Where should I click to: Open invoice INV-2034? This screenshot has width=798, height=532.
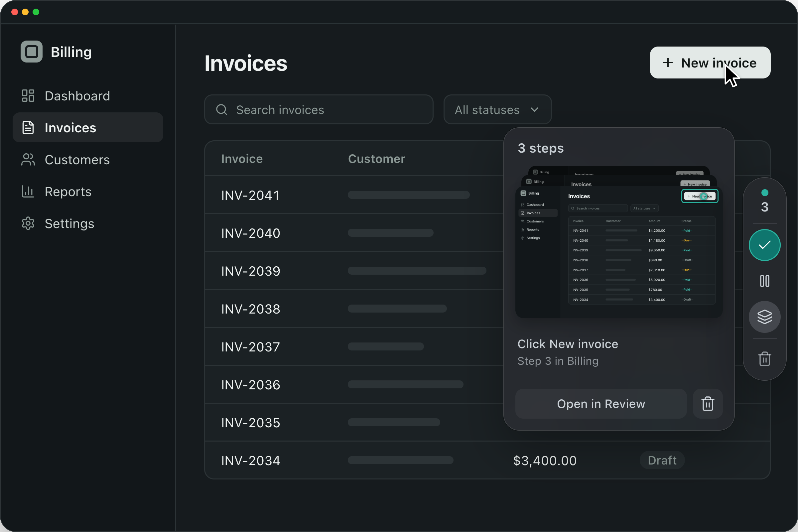click(487, 461)
